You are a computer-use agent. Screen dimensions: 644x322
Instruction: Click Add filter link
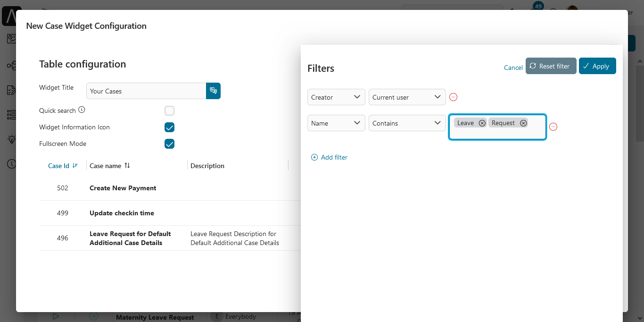tap(330, 157)
